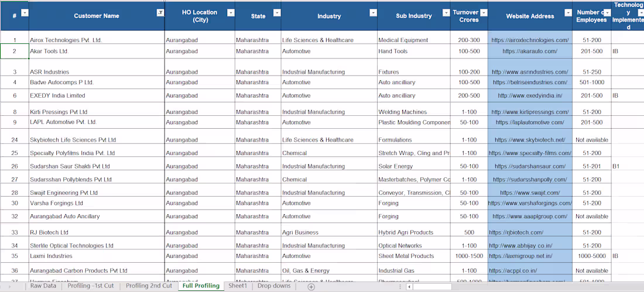This screenshot has height=292, width=644.
Task: Switch to the Profiling -1st Cut sheet tab
Action: 90,286
